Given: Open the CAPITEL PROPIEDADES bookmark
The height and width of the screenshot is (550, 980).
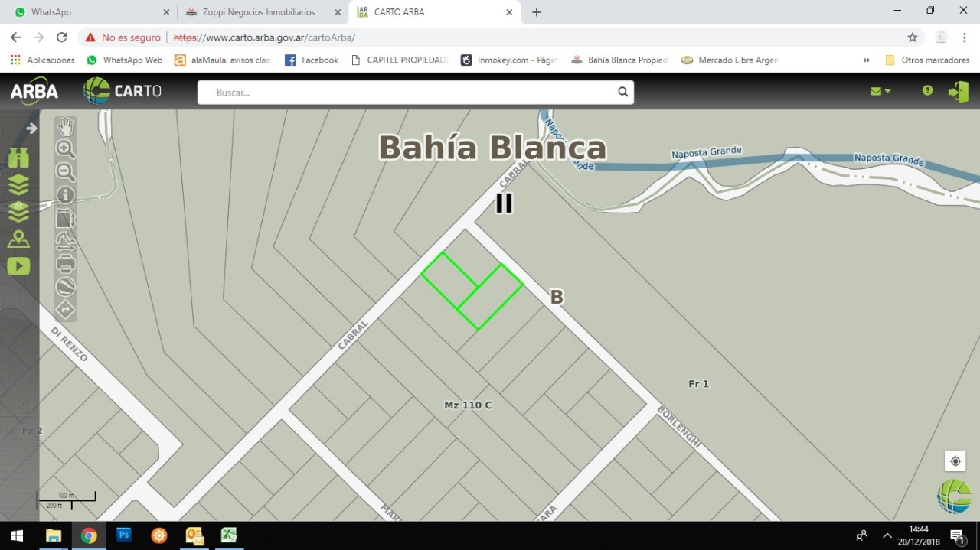Looking at the screenshot, I should pos(400,60).
